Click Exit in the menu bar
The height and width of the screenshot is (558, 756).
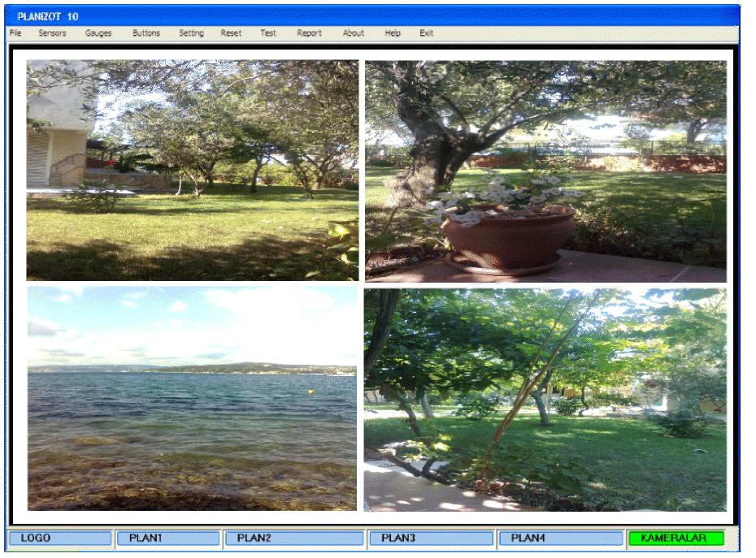[426, 33]
